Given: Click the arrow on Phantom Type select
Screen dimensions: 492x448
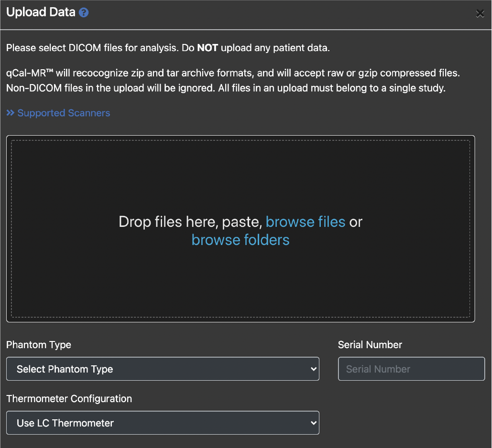Looking at the screenshot, I should (313, 369).
